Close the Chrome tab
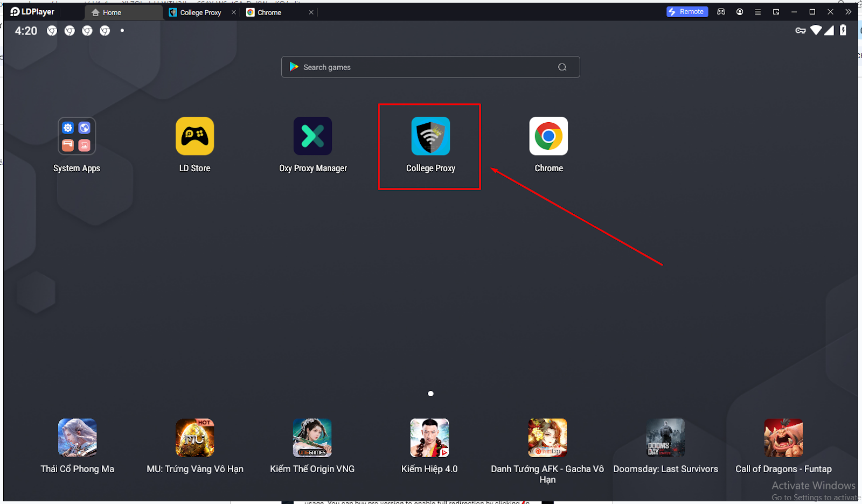The image size is (862, 504). (311, 12)
